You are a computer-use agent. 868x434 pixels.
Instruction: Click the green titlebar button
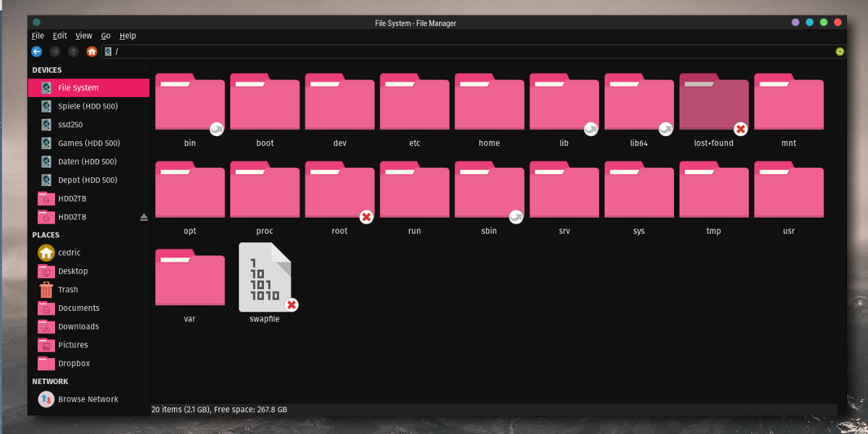coord(823,22)
